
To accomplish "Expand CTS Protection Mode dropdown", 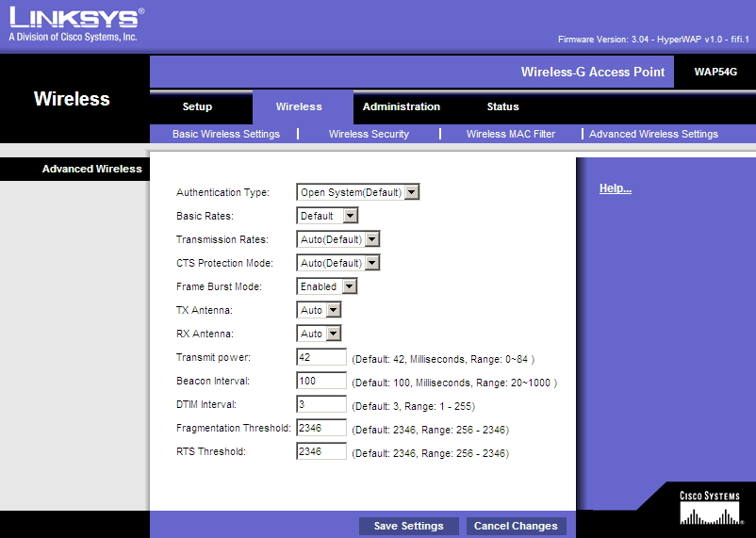I will (338, 263).
